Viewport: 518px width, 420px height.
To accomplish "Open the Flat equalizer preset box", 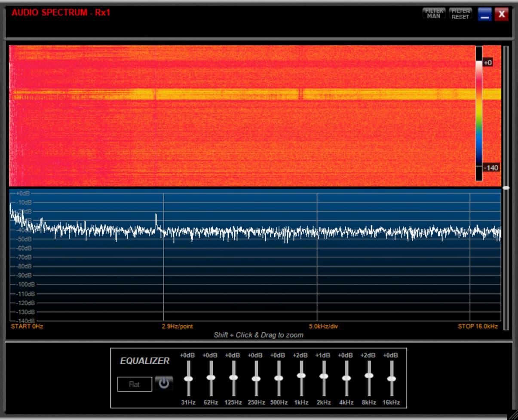I will pos(135,384).
